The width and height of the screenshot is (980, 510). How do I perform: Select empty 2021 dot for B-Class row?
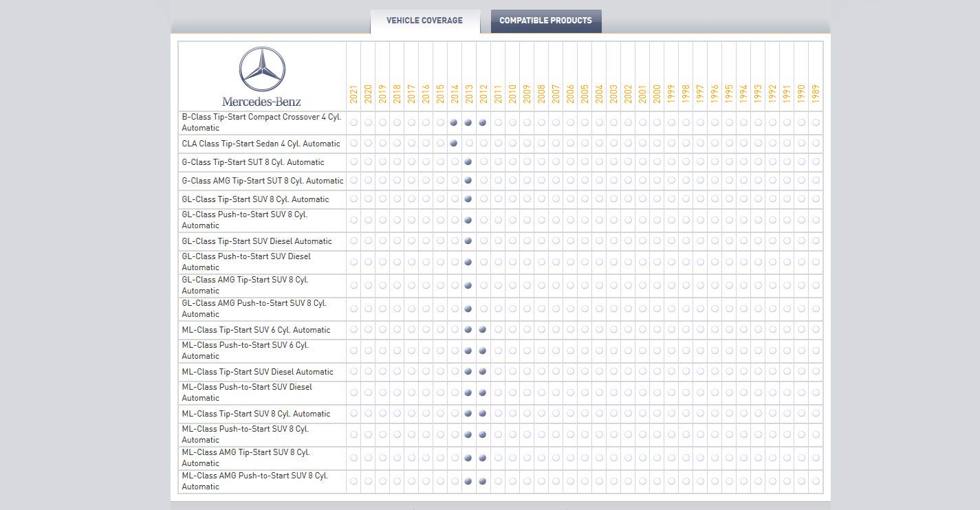point(353,122)
